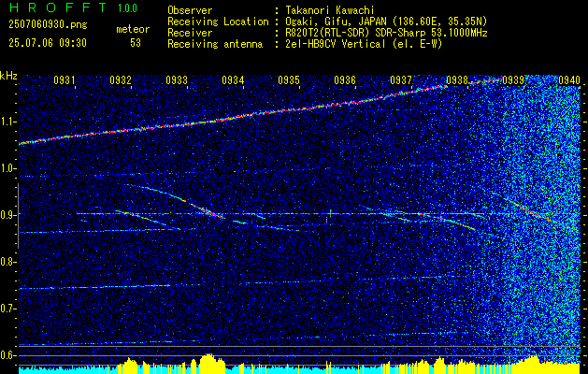Screen dimensions: 588x374
Task: Click time marker 0934
Action: [x=233, y=79]
